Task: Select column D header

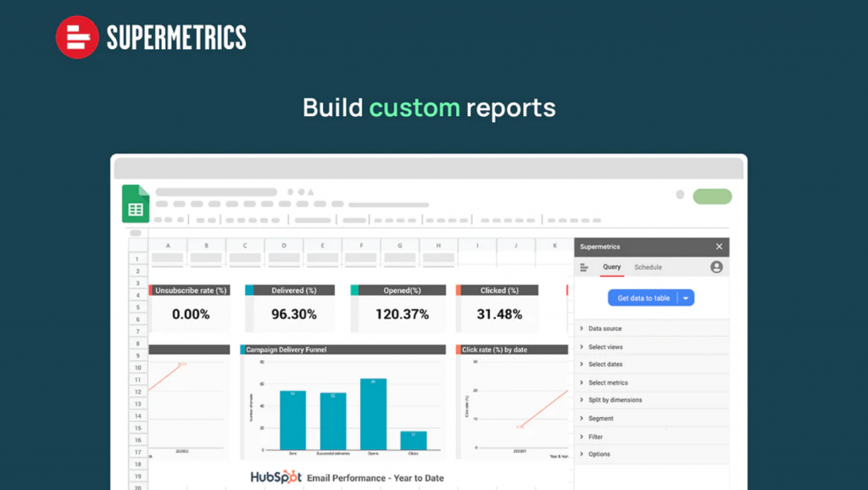Action: (x=284, y=245)
